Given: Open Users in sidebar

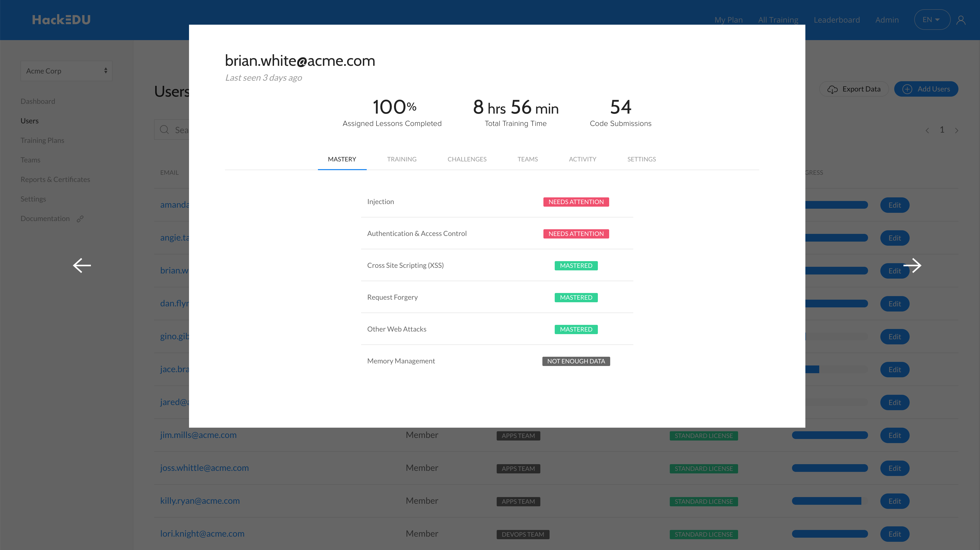Looking at the screenshot, I should click(30, 121).
